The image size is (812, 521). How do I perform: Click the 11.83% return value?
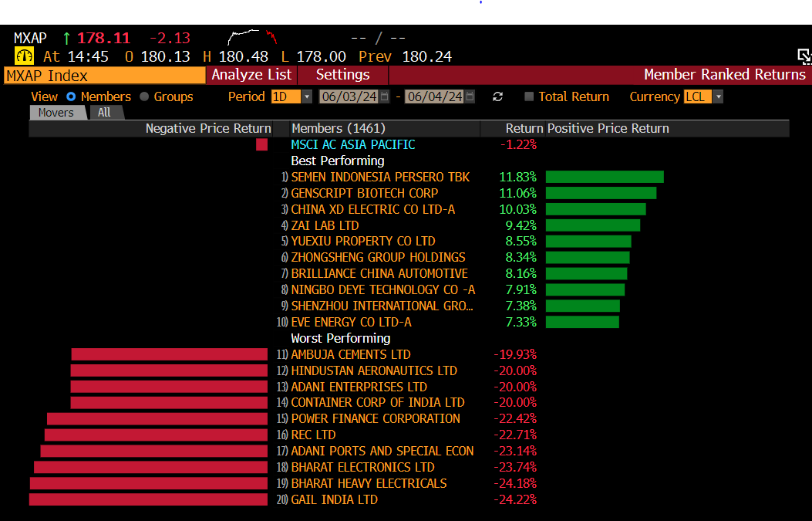point(518,177)
